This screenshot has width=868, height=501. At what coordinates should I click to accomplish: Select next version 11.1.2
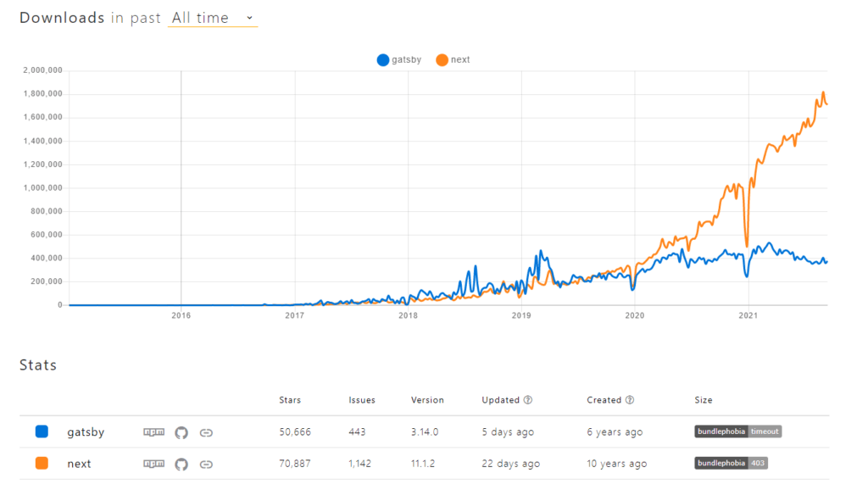coord(423,464)
